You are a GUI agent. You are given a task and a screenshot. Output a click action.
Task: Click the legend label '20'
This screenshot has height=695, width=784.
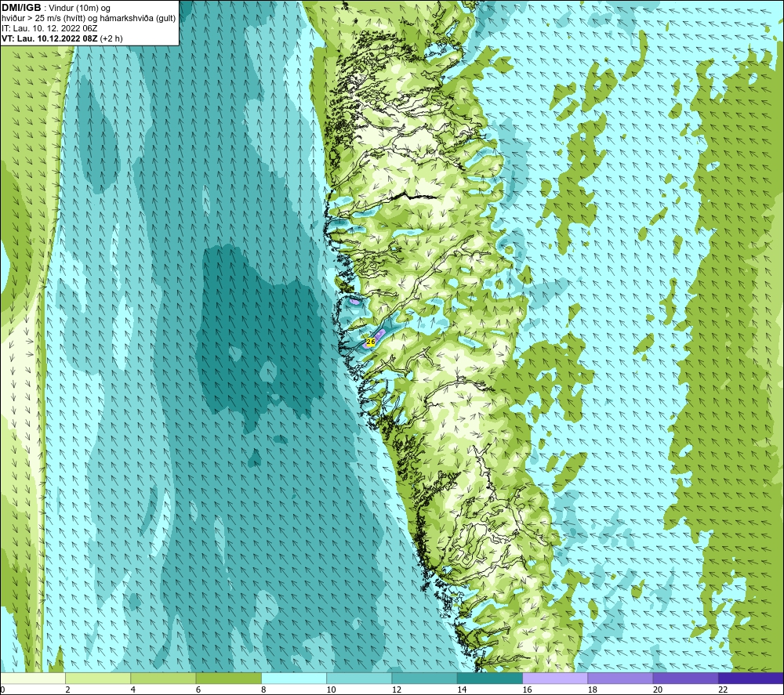658,690
